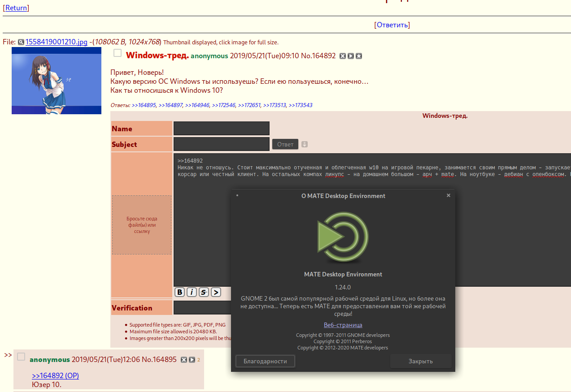Screen dimensions: 571x392
Task: Jump to reply >>164895 in Ответы list
Action: click(x=144, y=105)
